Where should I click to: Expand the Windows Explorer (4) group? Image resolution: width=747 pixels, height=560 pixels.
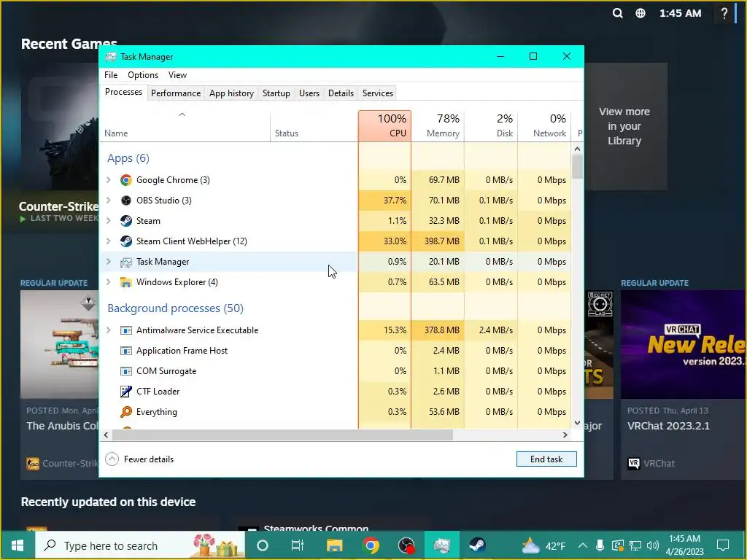pyautogui.click(x=109, y=282)
